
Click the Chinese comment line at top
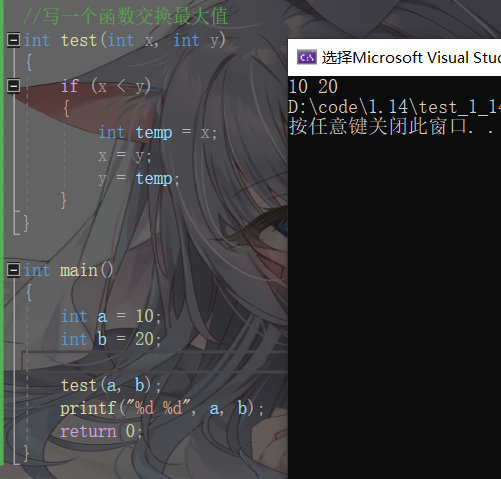126,17
